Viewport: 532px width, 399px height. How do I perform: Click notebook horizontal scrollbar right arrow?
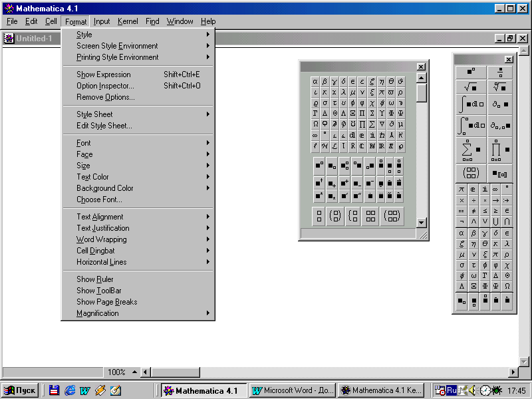click(513, 372)
